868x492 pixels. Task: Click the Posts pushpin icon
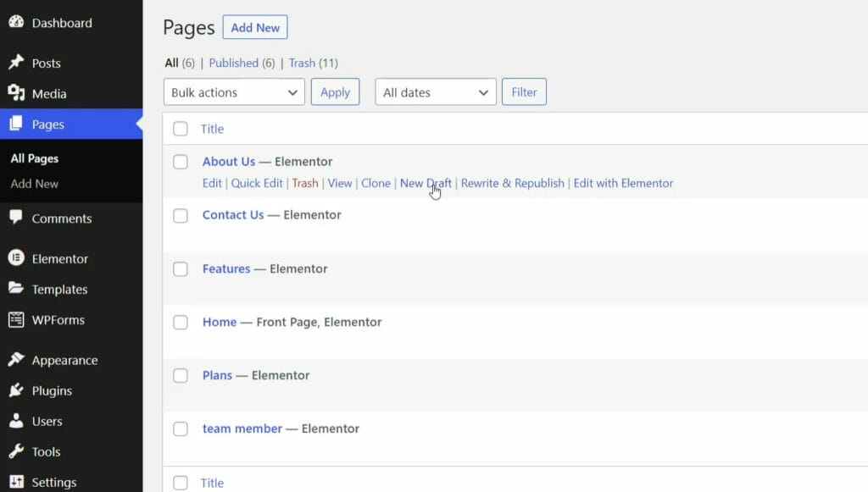(x=17, y=62)
